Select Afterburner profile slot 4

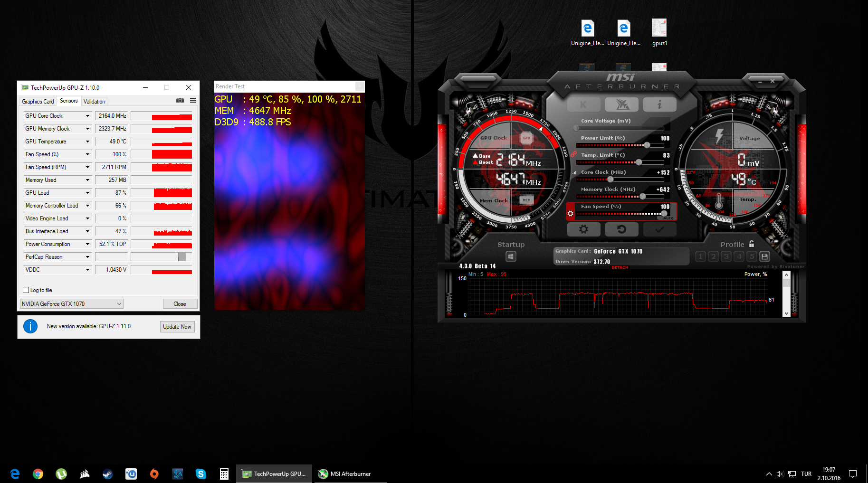(x=739, y=256)
